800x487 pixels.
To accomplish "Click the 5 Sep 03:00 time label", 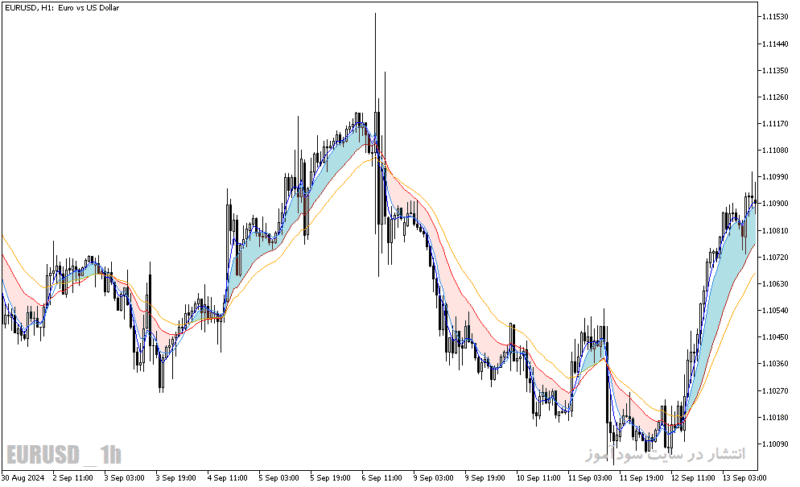I will (x=279, y=478).
